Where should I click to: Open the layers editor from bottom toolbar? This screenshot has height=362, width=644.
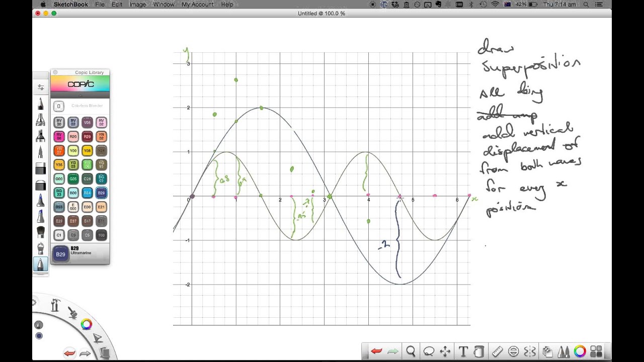547,351
